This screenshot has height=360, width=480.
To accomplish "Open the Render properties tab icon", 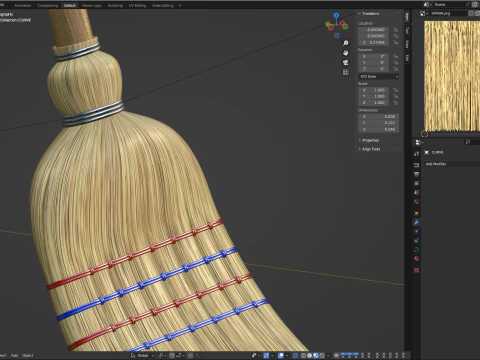I will (416, 165).
